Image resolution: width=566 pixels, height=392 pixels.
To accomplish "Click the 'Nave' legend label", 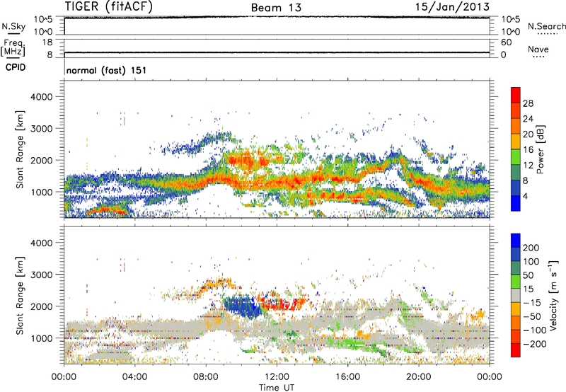I will tap(538, 49).
